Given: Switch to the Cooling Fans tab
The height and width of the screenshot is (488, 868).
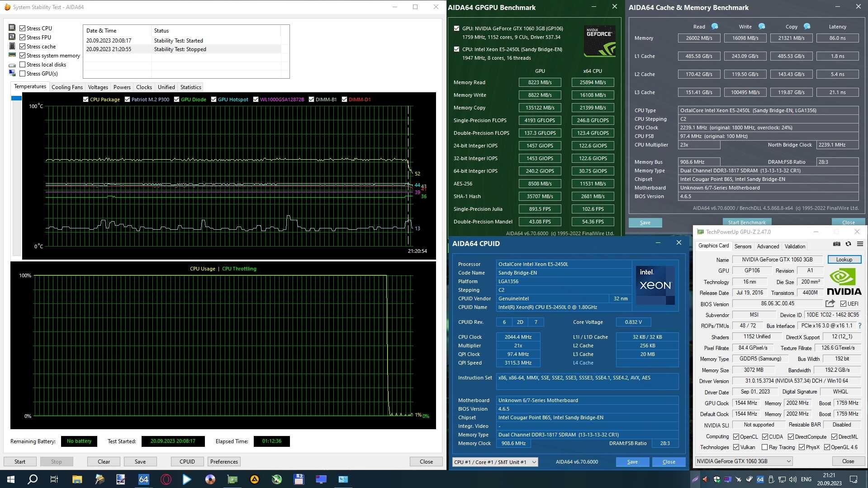Looking at the screenshot, I should tap(67, 87).
